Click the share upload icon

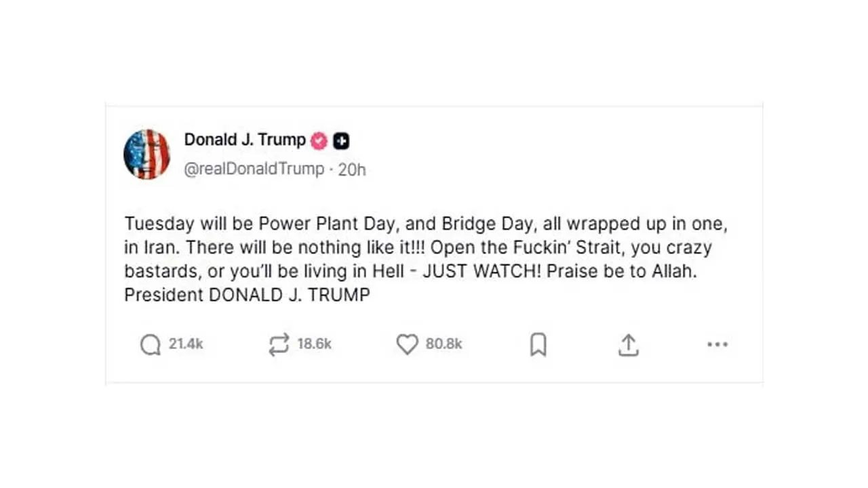click(x=629, y=344)
